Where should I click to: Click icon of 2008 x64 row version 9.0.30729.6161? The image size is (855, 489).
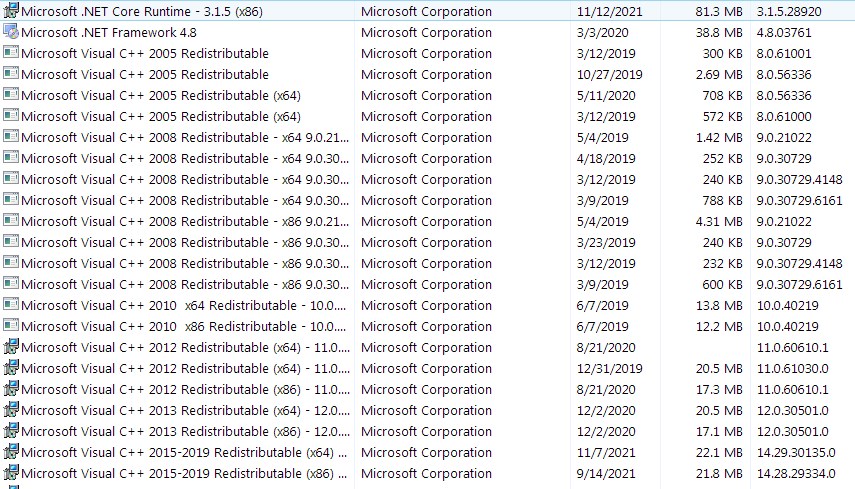tap(11, 200)
